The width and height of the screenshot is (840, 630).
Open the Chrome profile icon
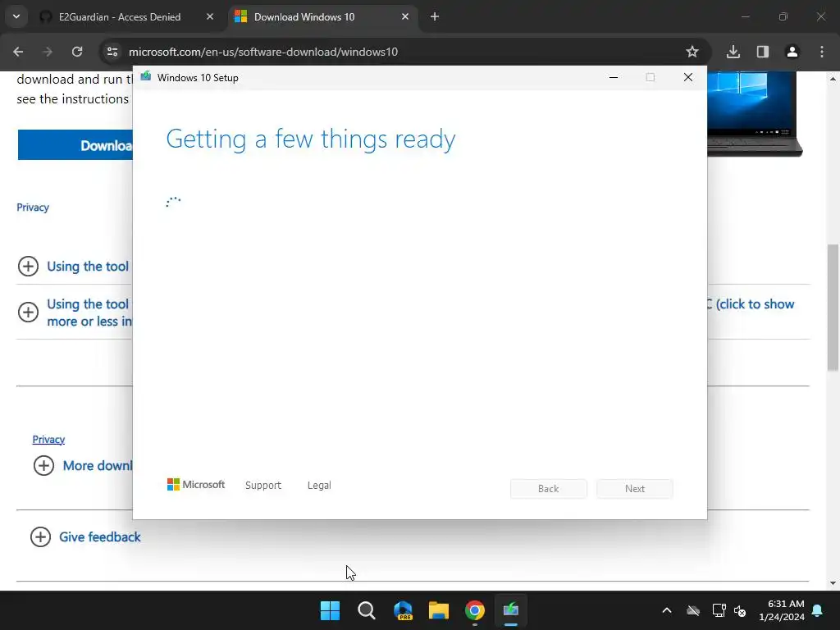tap(792, 52)
